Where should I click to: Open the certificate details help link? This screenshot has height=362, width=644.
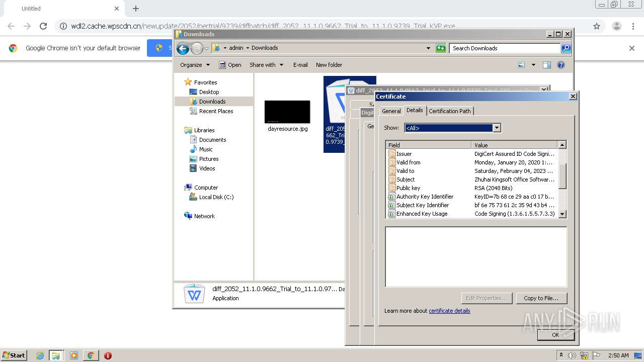[449, 311]
